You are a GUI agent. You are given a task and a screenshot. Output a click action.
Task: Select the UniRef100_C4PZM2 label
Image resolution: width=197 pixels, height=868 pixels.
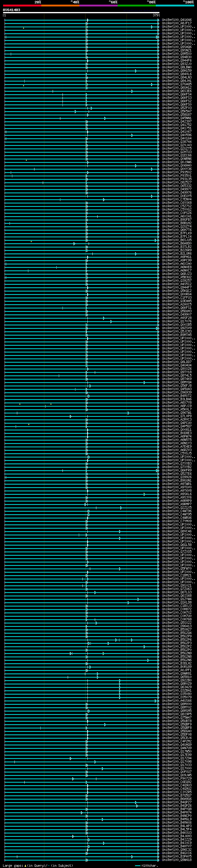click(177, 741)
